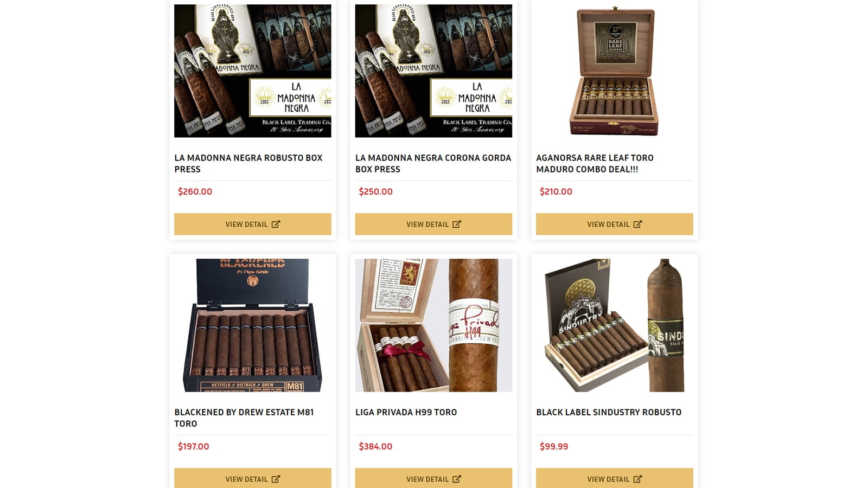The height and width of the screenshot is (488, 868).
Task: Select the Liga Privada H99 product image
Action: 433,325
